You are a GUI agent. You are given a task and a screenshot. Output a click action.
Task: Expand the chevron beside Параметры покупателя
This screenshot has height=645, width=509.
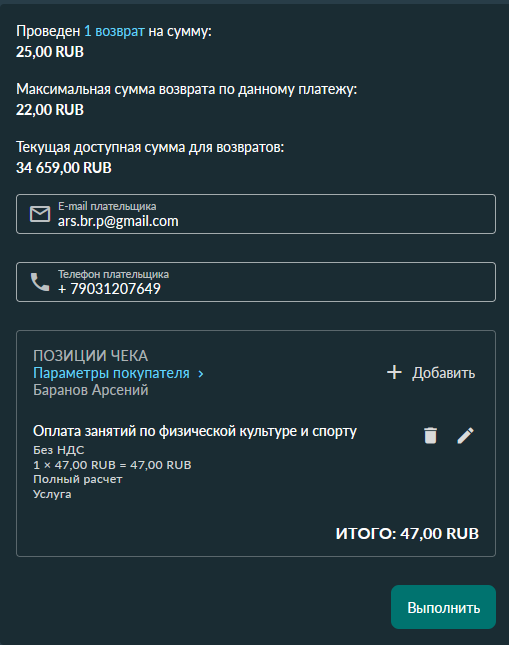pyautogui.click(x=201, y=374)
